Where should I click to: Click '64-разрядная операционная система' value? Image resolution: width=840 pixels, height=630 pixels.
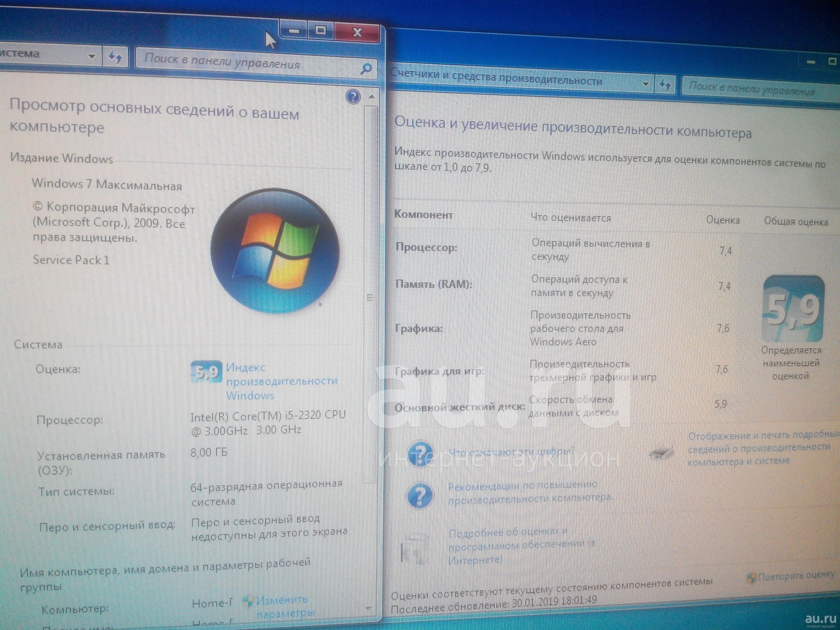pyautogui.click(x=266, y=493)
